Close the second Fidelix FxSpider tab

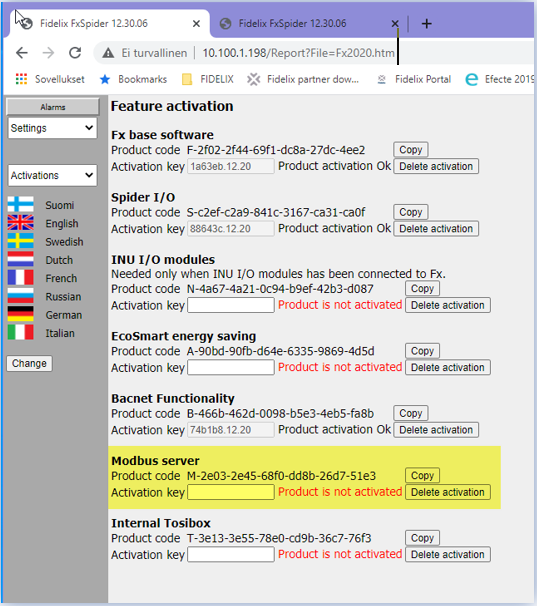[x=395, y=24]
